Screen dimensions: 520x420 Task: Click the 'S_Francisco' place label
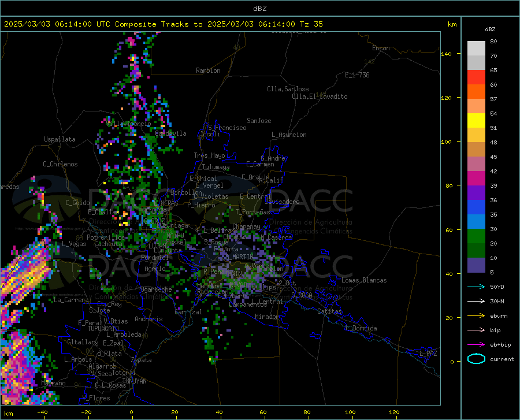tap(227, 128)
